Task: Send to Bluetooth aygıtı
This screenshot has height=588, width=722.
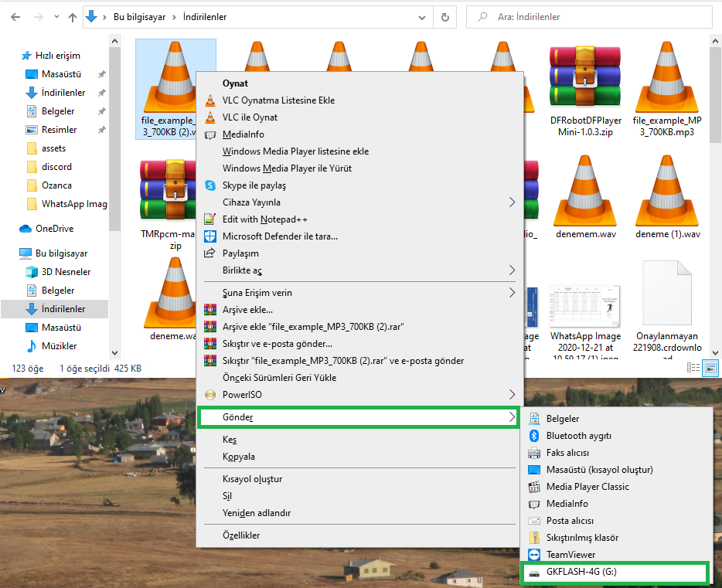Action: pos(578,436)
